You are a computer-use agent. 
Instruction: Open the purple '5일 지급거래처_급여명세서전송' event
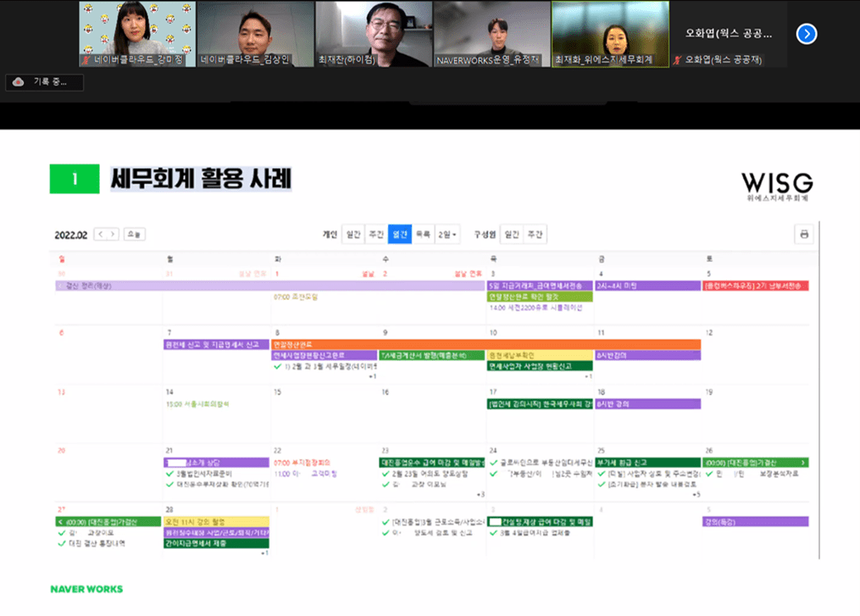540,286
